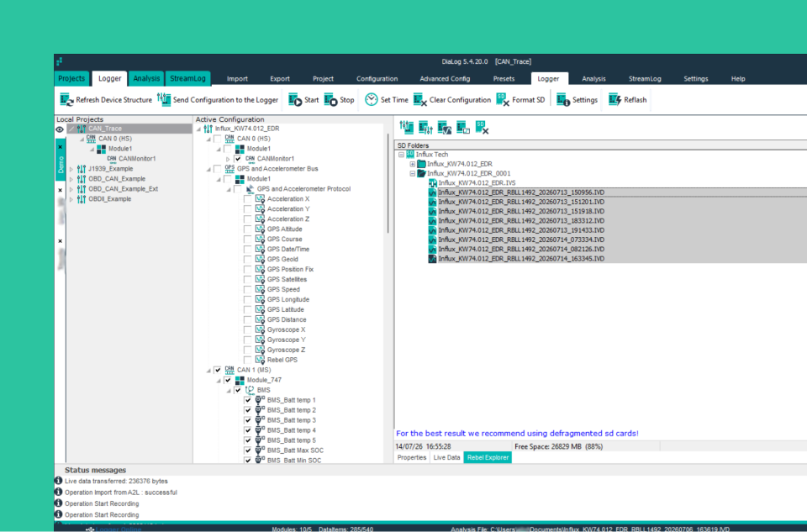The height and width of the screenshot is (532, 807).
Task: Open the teal StreamLog tab
Action: (187, 78)
